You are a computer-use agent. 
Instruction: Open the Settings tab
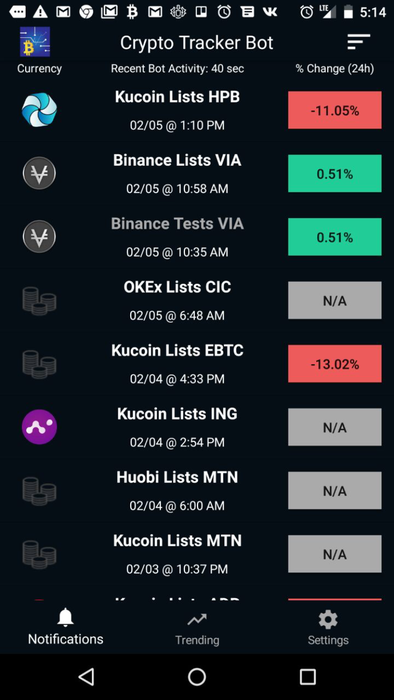pyautogui.click(x=328, y=629)
